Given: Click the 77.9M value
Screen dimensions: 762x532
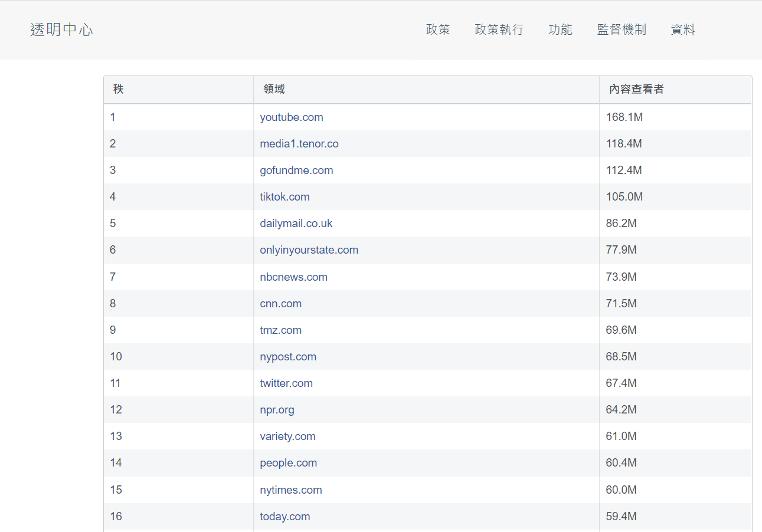Looking at the screenshot, I should [621, 250].
